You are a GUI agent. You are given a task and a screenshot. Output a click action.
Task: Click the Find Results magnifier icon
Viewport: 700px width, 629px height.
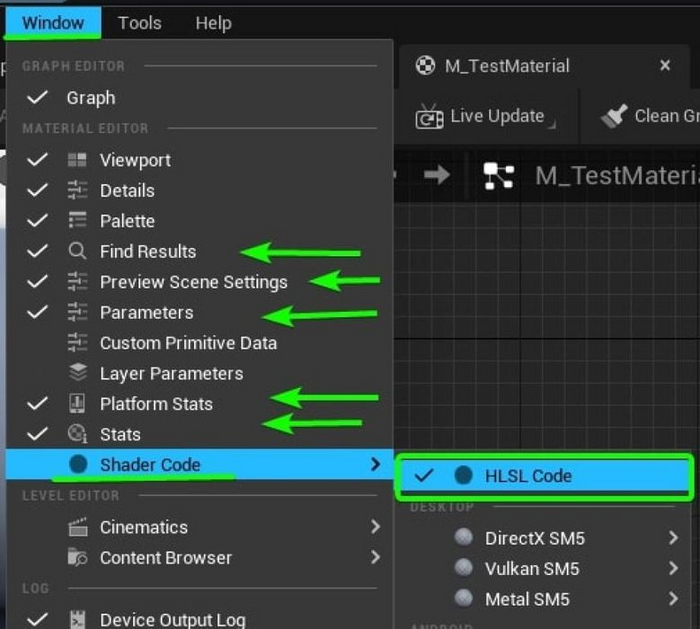click(x=77, y=251)
